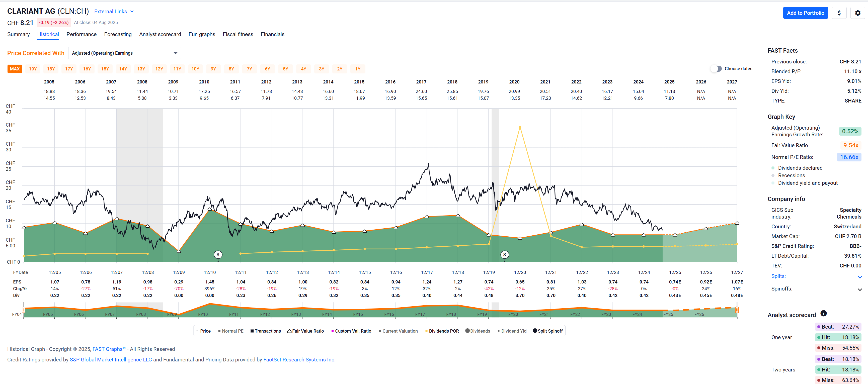868x390 pixels.
Task: Click the split marker near 12/19
Action: coord(504,255)
